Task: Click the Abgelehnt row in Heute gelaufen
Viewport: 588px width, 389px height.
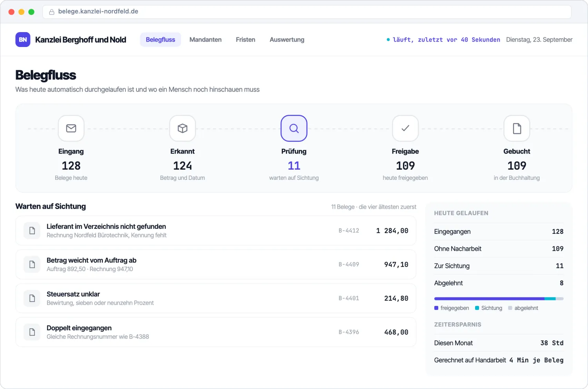Action: [x=499, y=283]
